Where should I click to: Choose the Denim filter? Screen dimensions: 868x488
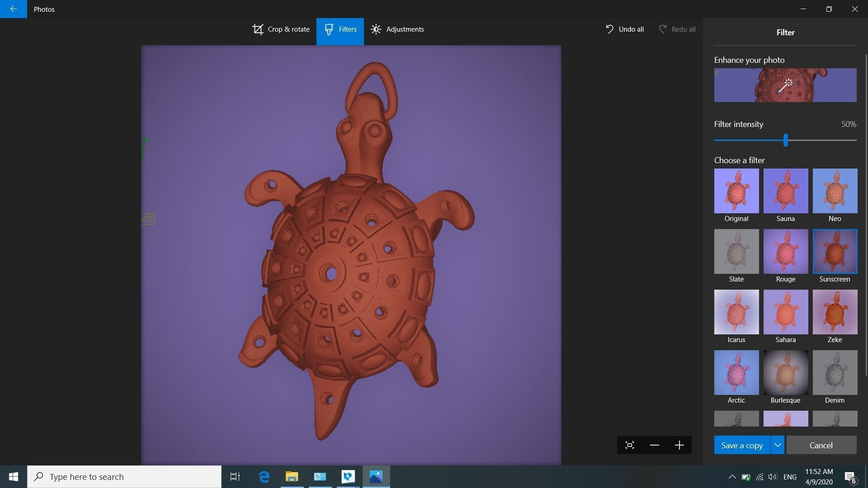[x=835, y=372]
